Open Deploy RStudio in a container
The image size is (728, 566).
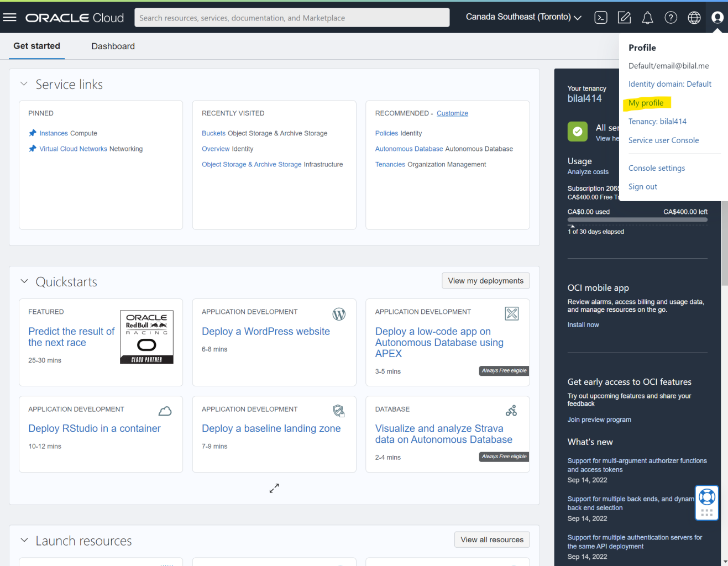pos(95,428)
